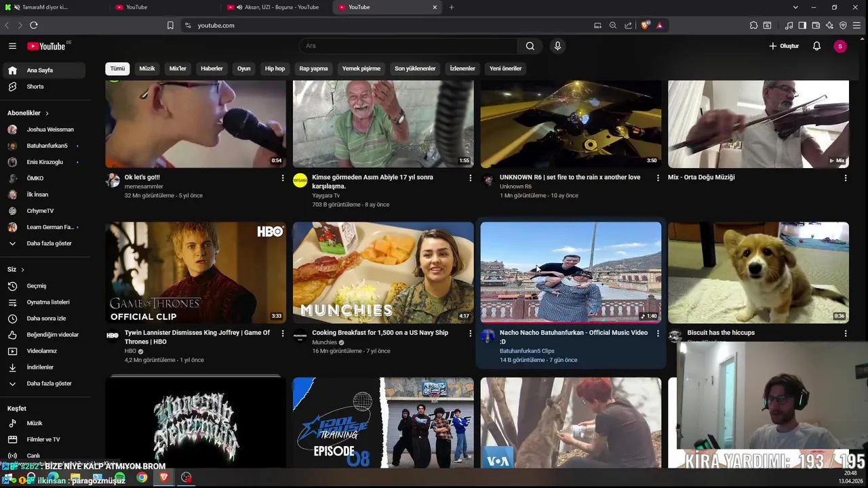Click the YouTube logo
Image resolution: width=868 pixels, height=488 pixels.
pos(46,46)
